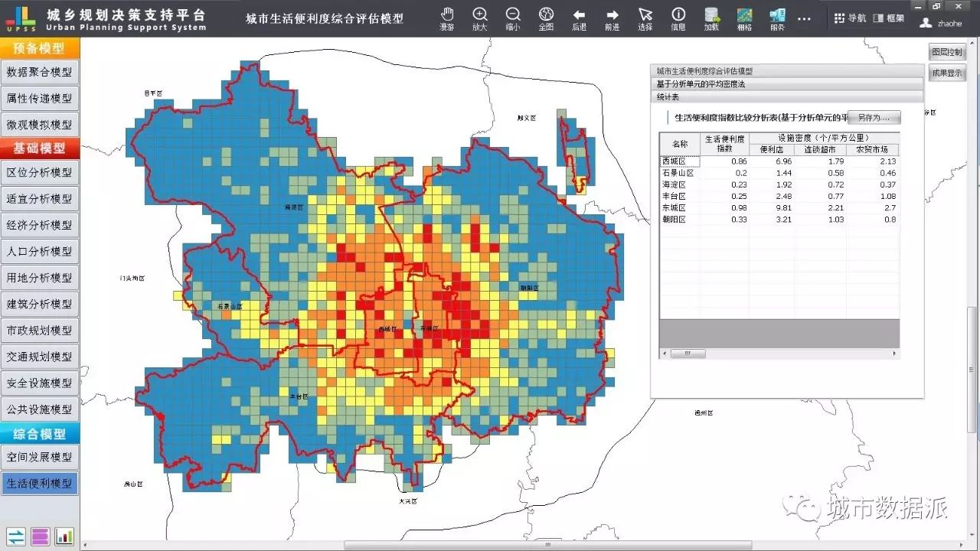Open the 成果显示 results panel
The image size is (980, 551).
click(947, 73)
